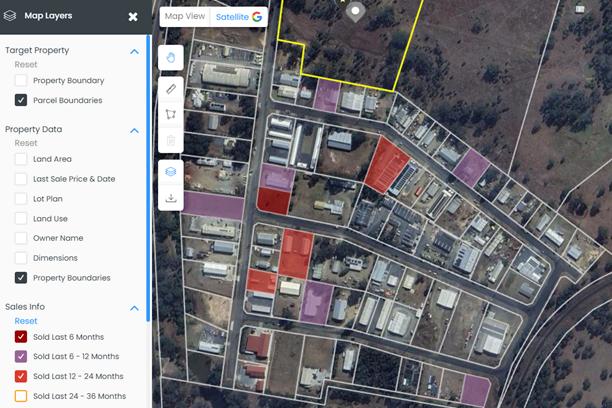The height and width of the screenshot is (408, 612).
Task: Collapse the Property Data section
Action: pyautogui.click(x=134, y=130)
